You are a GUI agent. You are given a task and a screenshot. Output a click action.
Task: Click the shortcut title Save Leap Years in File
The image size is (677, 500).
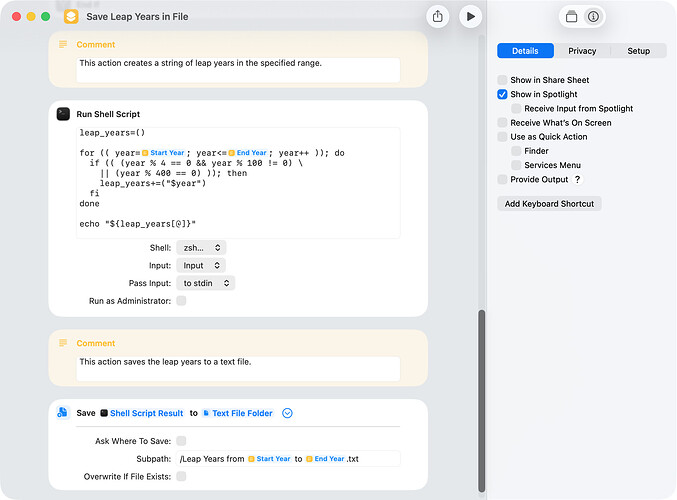[x=137, y=16]
